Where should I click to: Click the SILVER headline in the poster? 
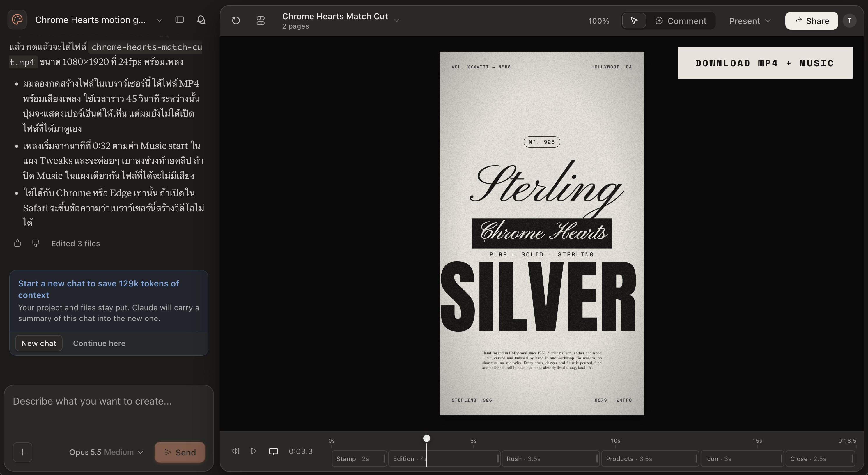coord(538,297)
